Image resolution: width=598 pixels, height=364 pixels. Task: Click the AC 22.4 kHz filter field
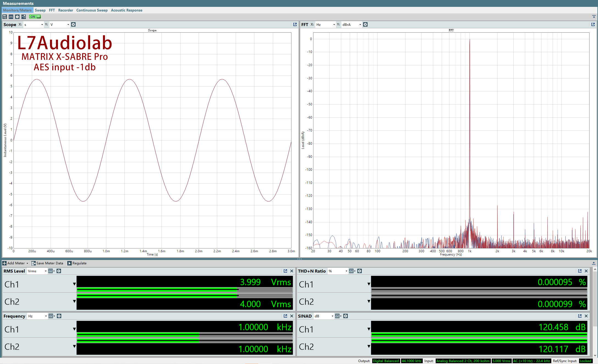coord(532,361)
